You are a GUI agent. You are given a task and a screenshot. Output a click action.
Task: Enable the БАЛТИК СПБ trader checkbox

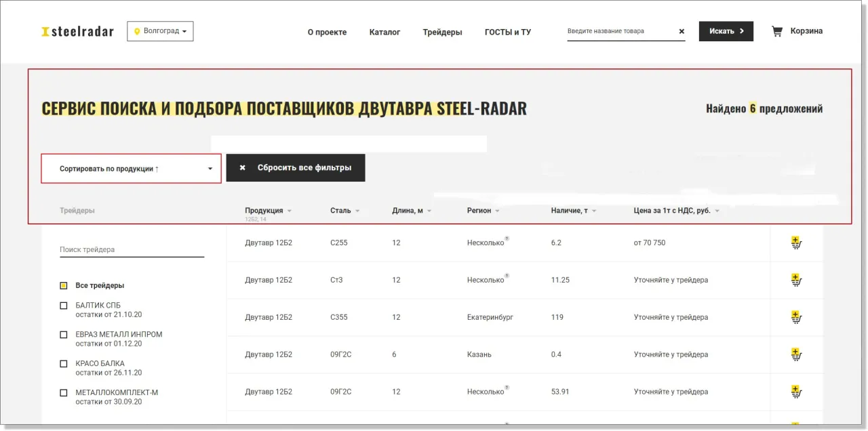63,305
